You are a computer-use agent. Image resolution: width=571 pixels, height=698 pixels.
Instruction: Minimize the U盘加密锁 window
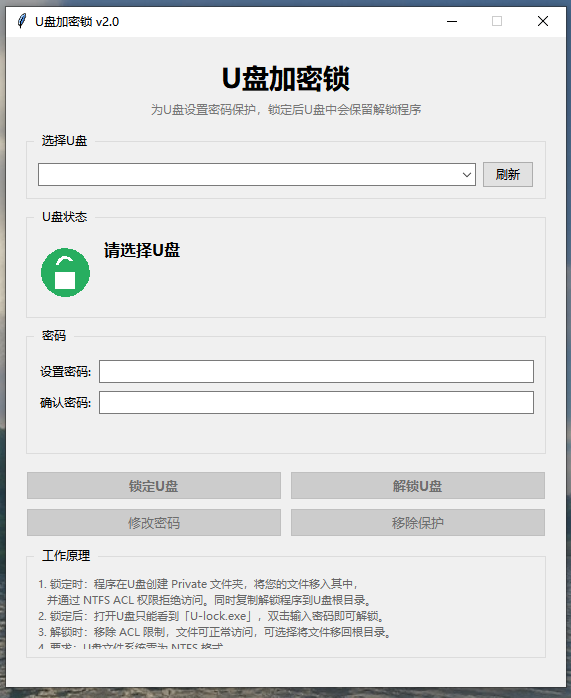[452, 21]
